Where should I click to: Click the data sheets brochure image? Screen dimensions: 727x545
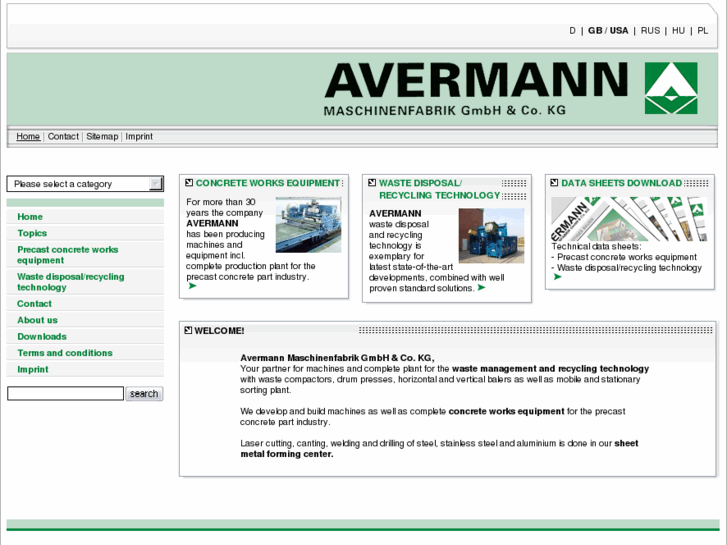coord(629,218)
